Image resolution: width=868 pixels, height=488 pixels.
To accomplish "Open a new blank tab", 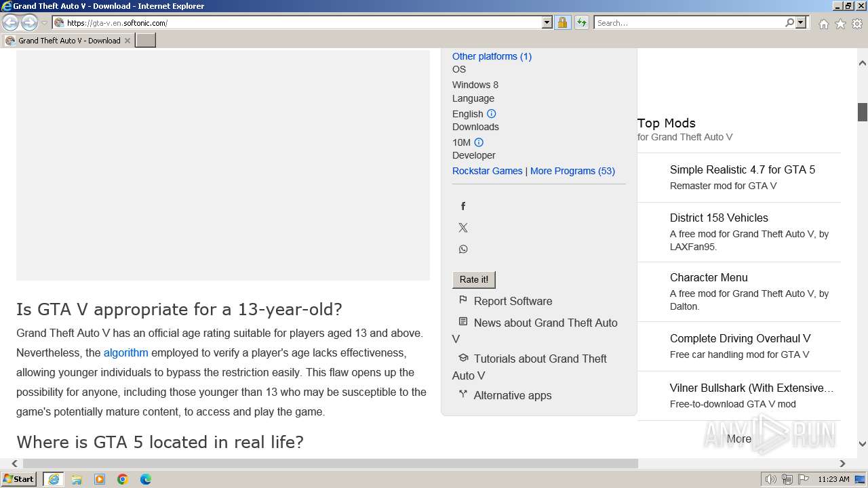I will [x=146, y=41].
